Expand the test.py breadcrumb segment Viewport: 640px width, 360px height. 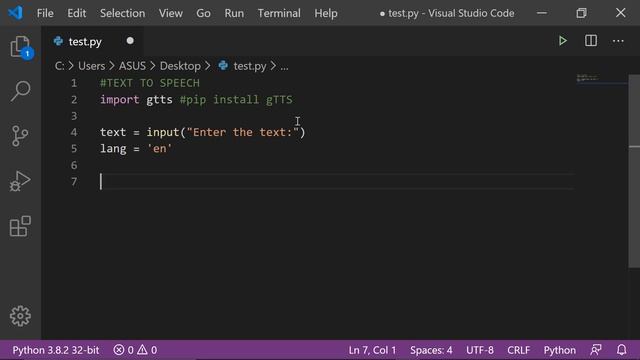(250, 66)
